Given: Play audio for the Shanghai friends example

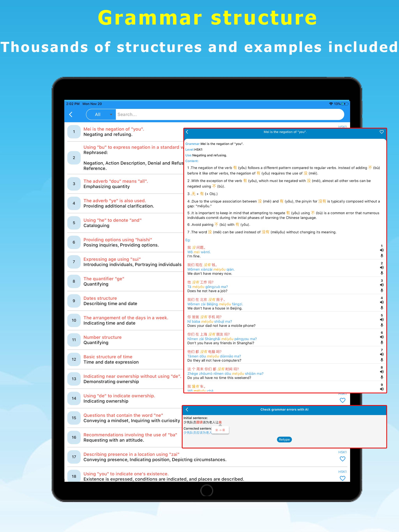Looking at the screenshot, I should [382, 337].
